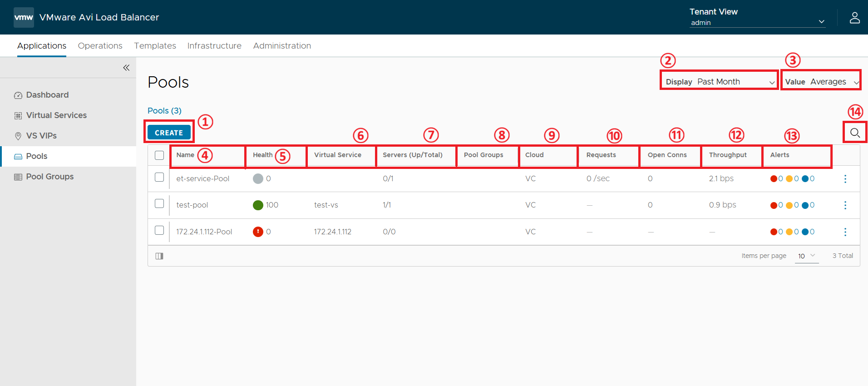The image size is (868, 386).
Task: Toggle the select-all checkbox in table header
Action: tap(159, 155)
